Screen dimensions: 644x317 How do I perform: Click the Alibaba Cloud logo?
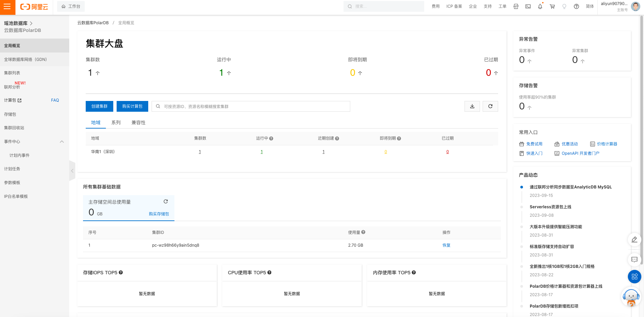[x=34, y=7]
